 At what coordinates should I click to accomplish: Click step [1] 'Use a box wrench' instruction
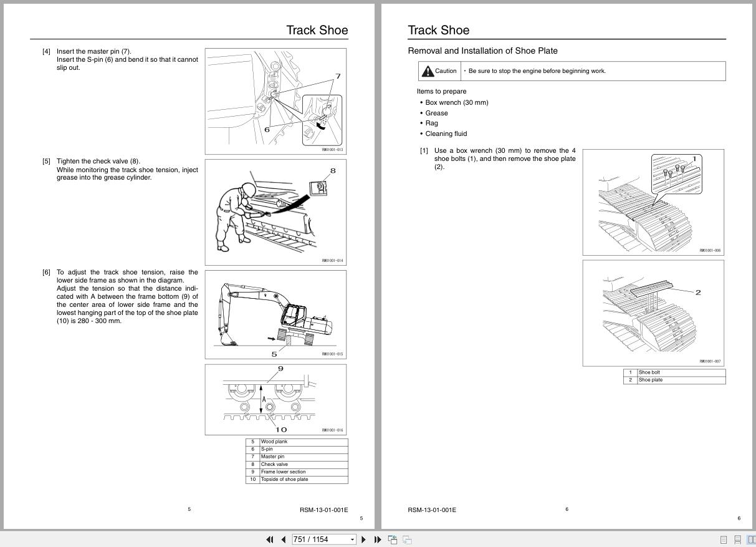pos(505,158)
